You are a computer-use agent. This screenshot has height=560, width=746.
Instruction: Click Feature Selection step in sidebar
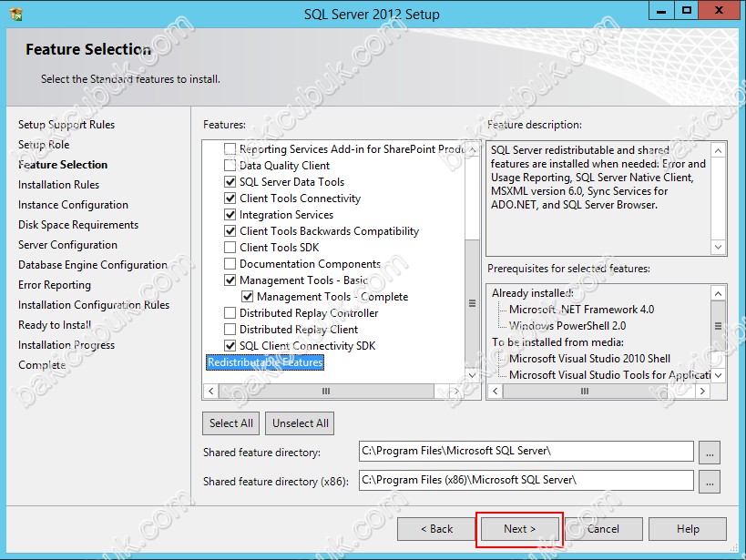63,165
